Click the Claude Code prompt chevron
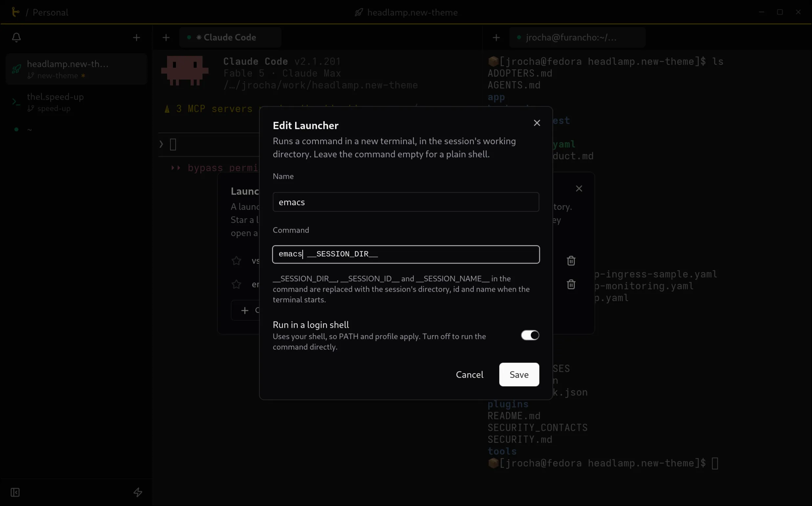 point(161,144)
